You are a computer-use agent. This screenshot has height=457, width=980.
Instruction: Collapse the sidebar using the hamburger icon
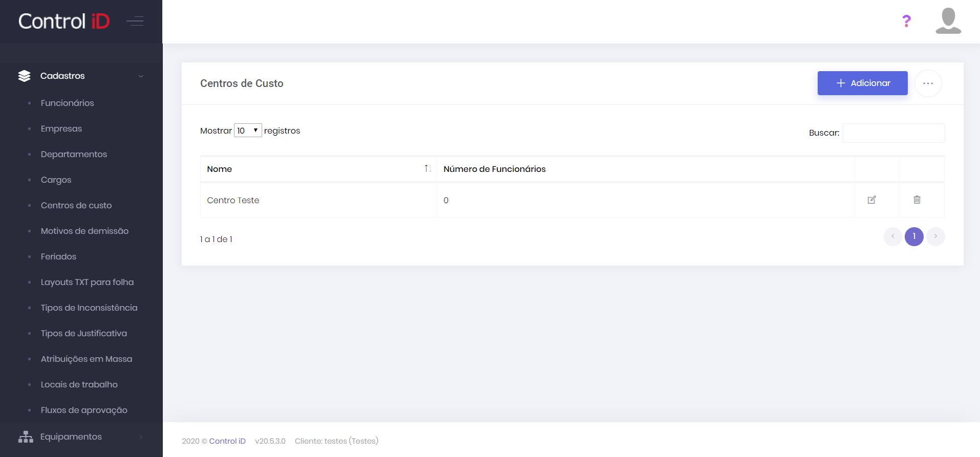(x=135, y=21)
